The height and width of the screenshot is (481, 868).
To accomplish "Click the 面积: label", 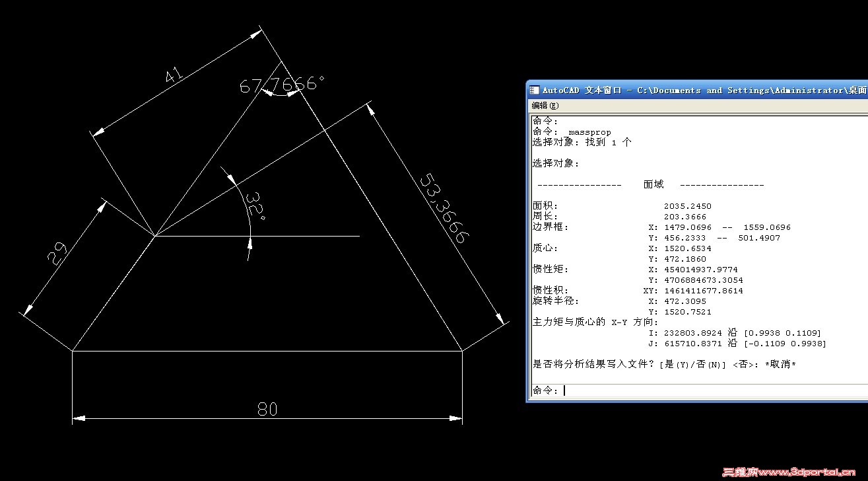I will (545, 206).
